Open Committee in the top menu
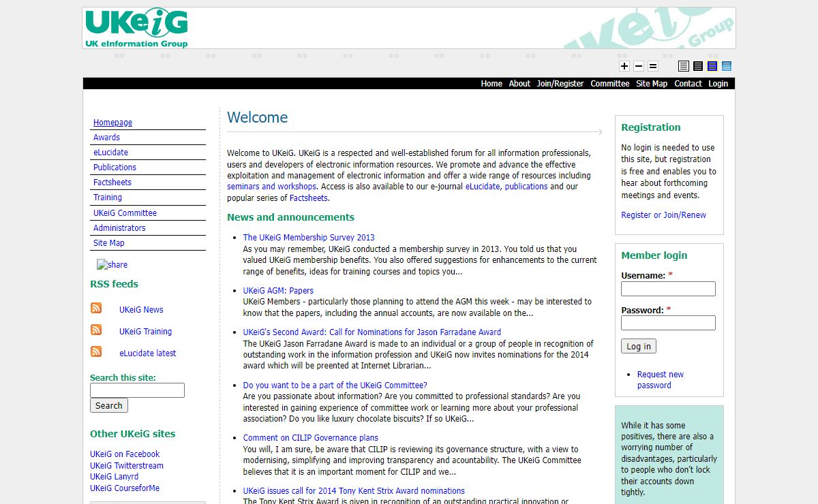 [610, 84]
